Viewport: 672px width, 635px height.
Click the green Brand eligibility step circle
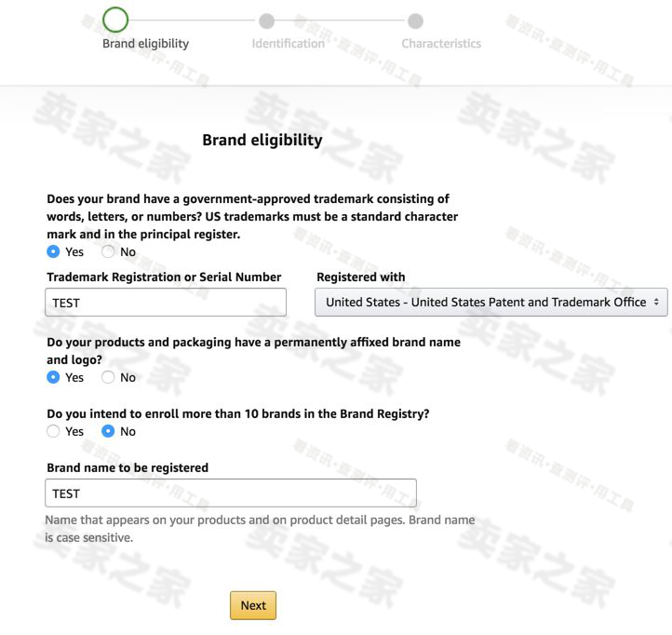115,20
